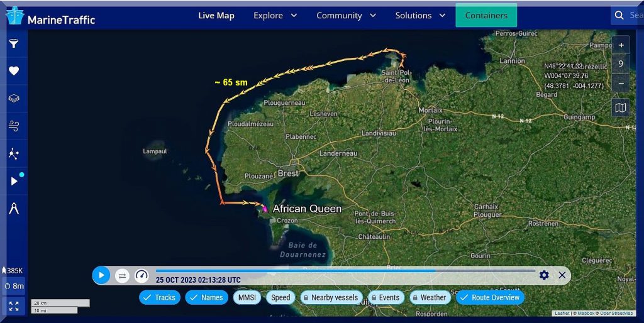The image size is (644, 323).
Task: Expand the Explore dropdown menu
Action: pos(275,15)
